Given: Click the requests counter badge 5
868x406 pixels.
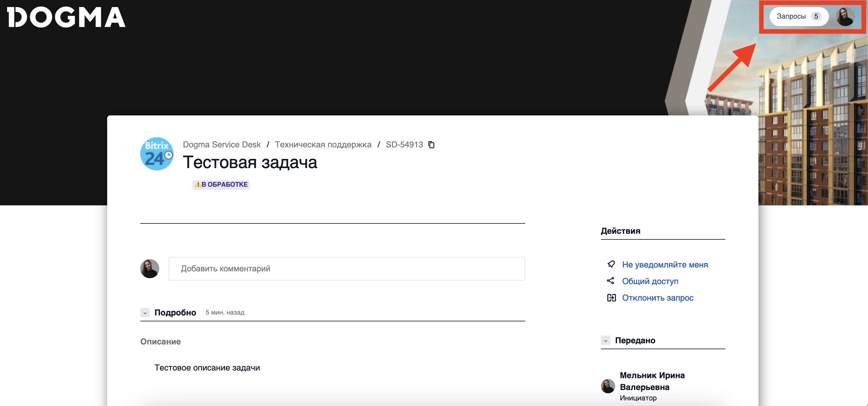Looking at the screenshot, I should click(816, 17).
